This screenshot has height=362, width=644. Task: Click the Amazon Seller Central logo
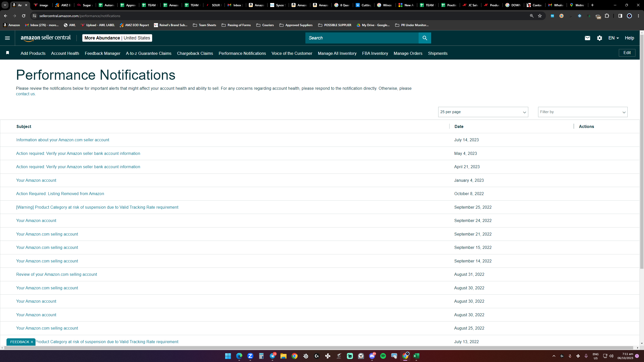[x=46, y=38]
